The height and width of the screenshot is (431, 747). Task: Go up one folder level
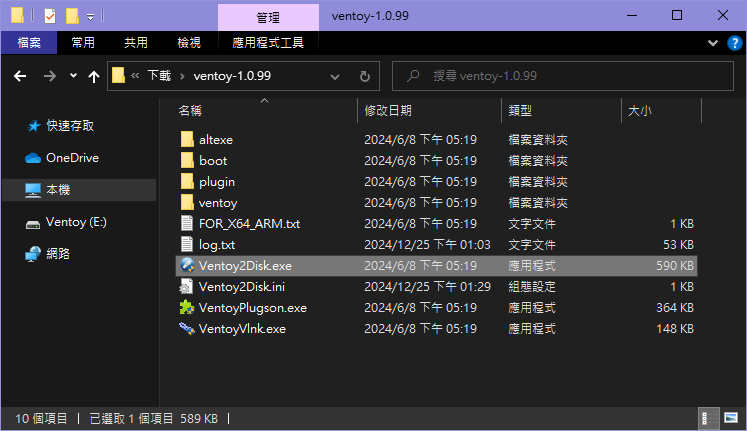[94, 76]
